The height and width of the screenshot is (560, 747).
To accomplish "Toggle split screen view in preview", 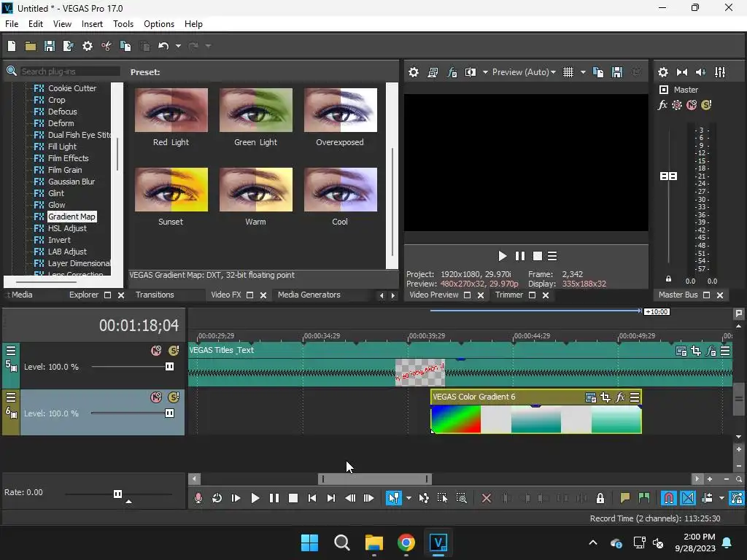I will tap(471, 72).
